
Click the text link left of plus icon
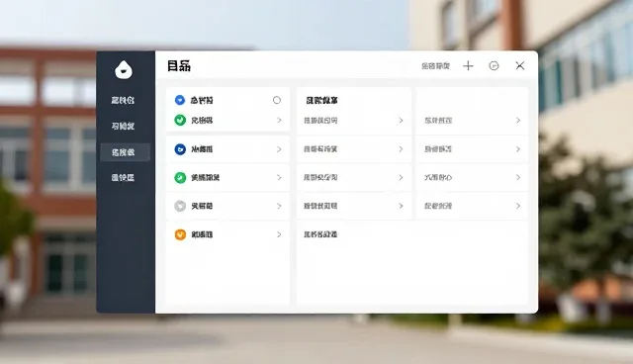point(435,66)
